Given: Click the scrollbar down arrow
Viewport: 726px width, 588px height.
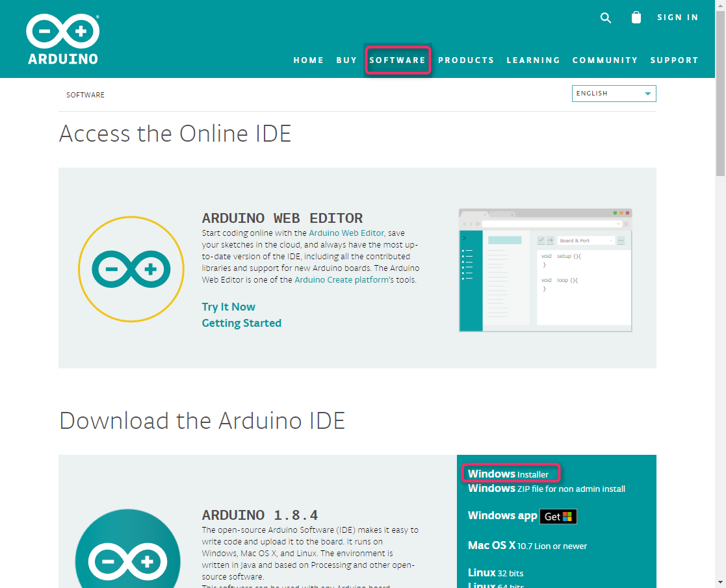Looking at the screenshot, I should coord(720,582).
